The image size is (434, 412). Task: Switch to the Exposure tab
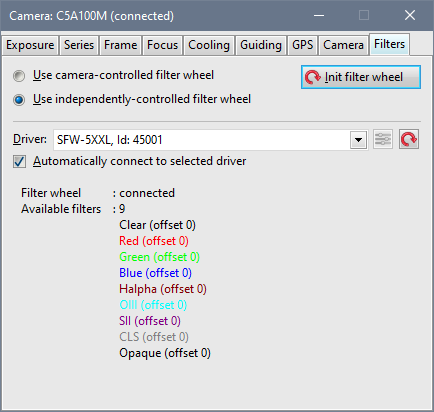[x=30, y=45]
